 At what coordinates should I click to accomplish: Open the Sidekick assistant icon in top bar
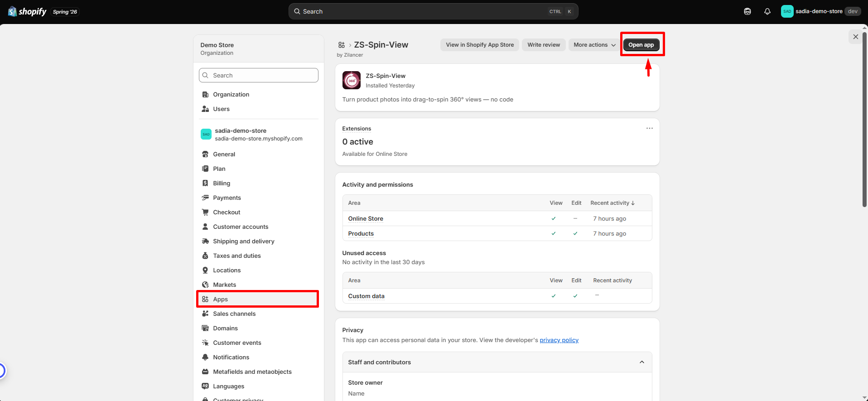[x=747, y=11]
